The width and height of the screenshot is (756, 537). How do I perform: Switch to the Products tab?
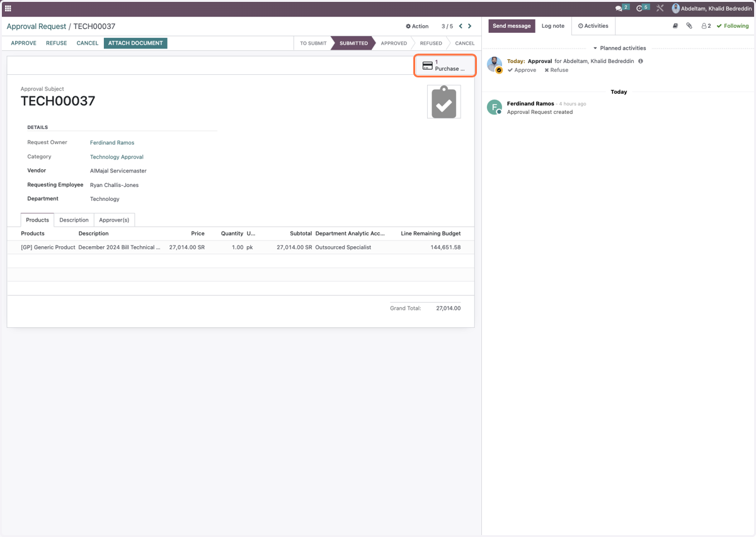point(37,220)
